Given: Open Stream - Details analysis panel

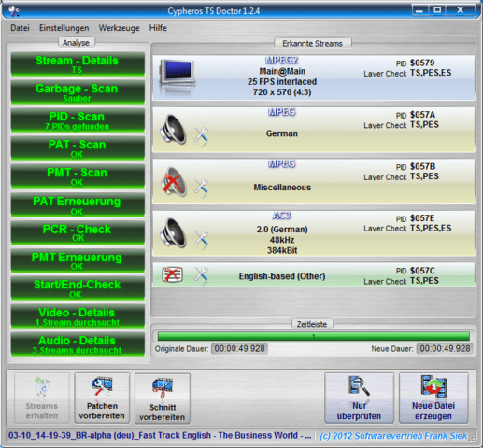Looking at the screenshot, I should click(x=78, y=64).
